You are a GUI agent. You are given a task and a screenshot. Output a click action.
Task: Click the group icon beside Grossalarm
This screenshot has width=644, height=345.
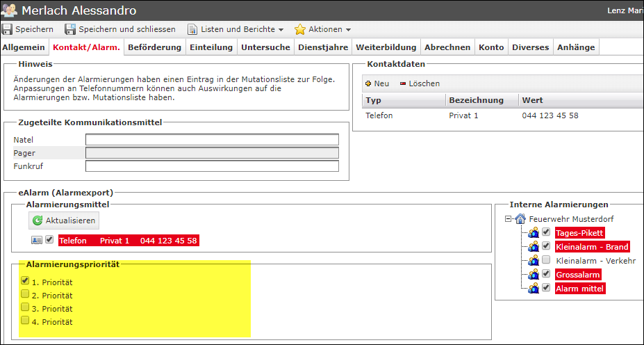coord(533,274)
